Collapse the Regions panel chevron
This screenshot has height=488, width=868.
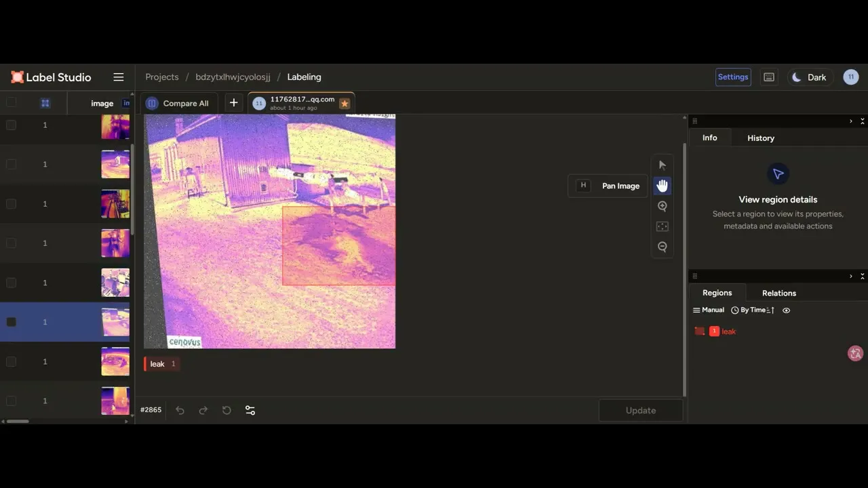coord(851,276)
